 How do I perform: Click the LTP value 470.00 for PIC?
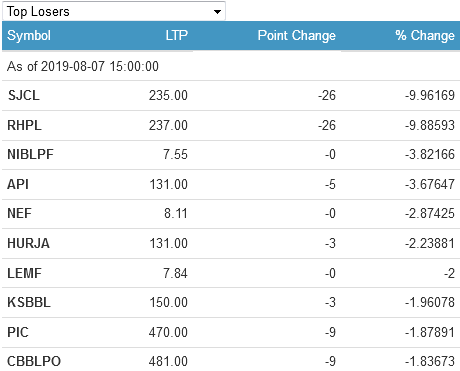pos(168,332)
